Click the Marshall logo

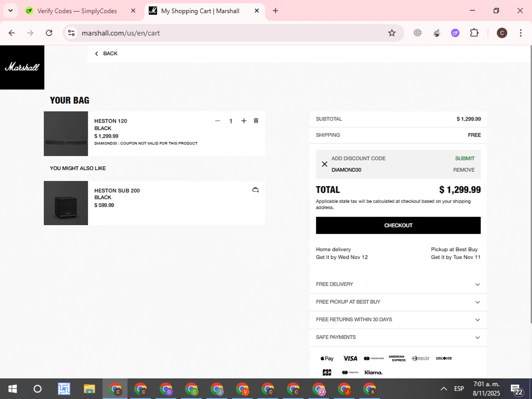pos(22,67)
